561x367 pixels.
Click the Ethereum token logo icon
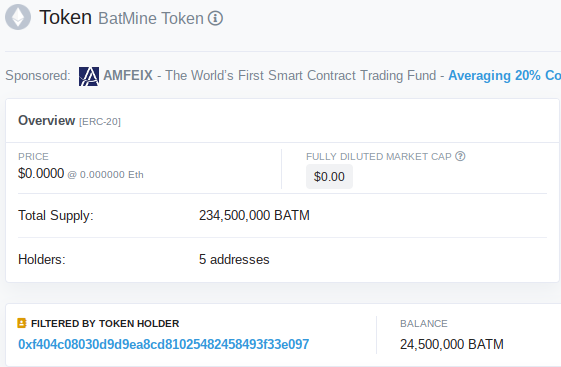[x=18, y=17]
